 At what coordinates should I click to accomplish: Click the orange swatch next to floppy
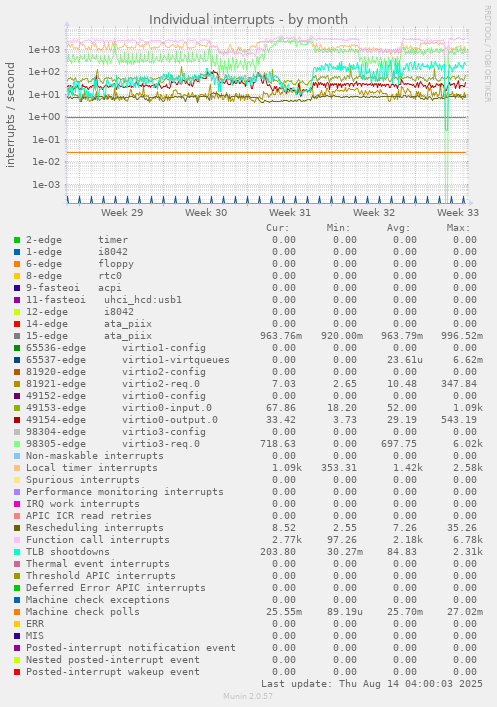click(x=17, y=264)
